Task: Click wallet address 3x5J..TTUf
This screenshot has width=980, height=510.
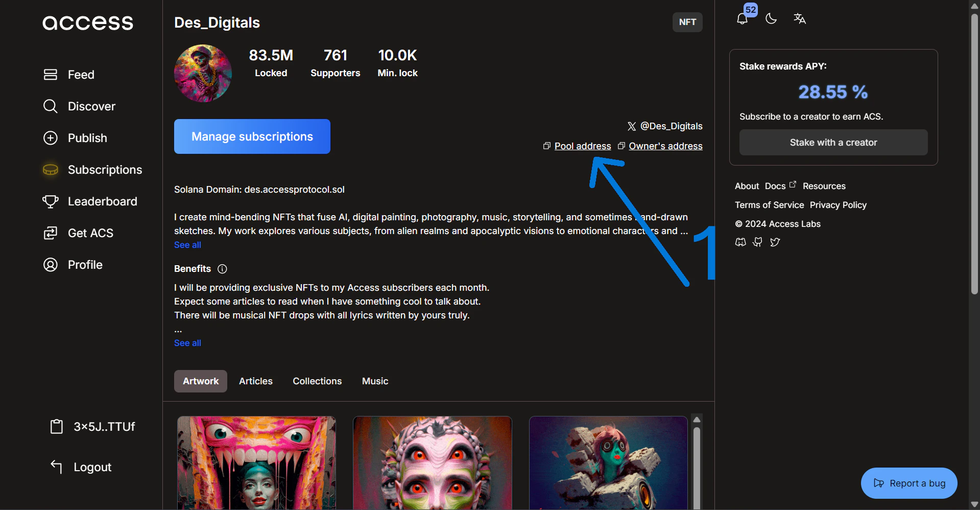Action: click(x=104, y=427)
